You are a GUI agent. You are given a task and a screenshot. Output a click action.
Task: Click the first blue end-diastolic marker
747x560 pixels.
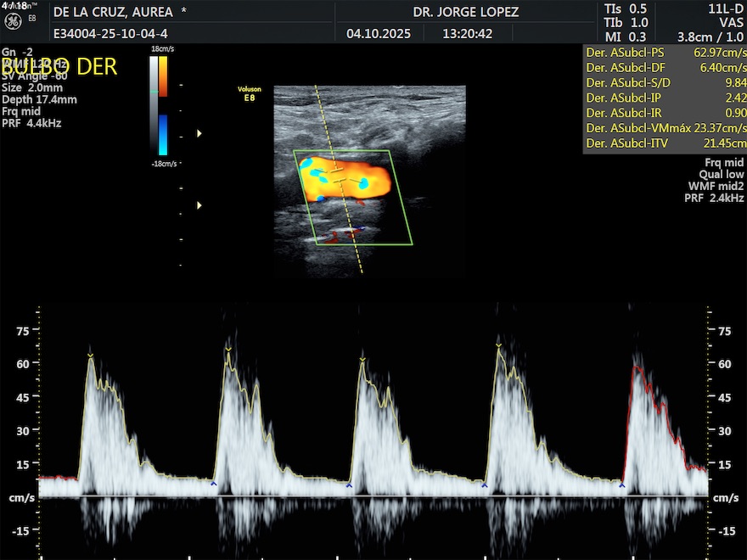tap(214, 483)
